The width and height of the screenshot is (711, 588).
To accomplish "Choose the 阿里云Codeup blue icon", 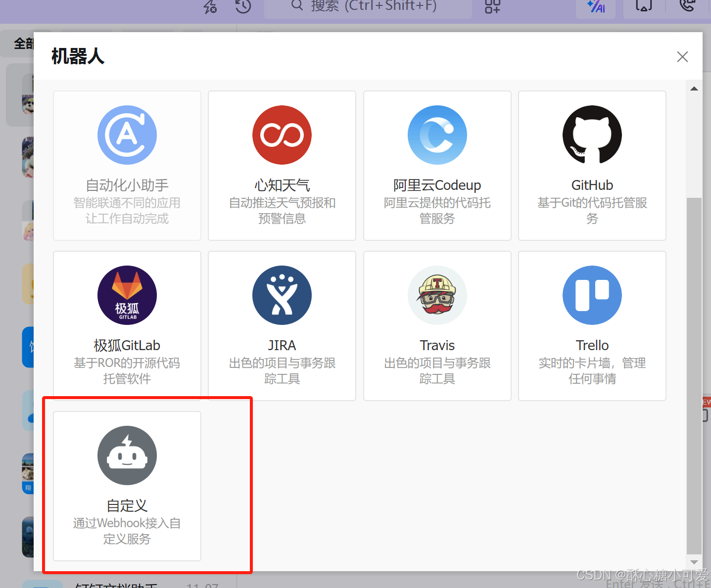I will coord(437,135).
